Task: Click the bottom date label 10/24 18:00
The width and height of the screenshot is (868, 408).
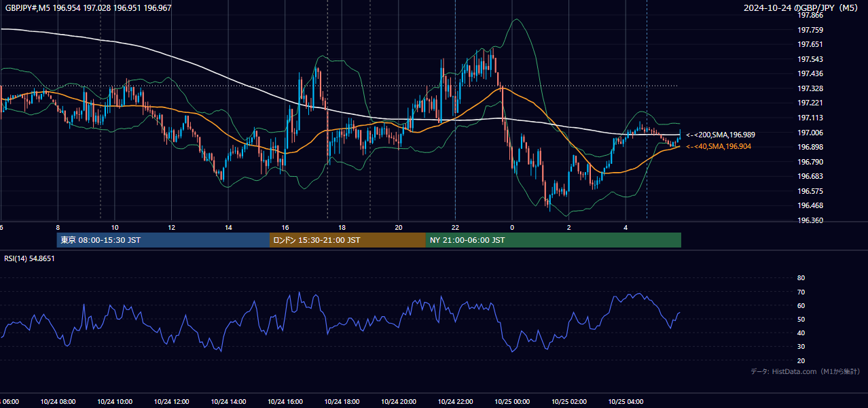Action: 342,402
